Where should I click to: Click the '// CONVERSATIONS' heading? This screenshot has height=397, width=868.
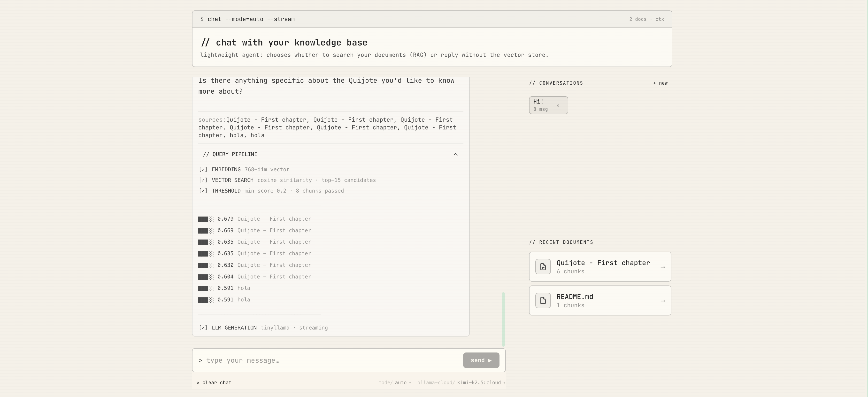556,83
